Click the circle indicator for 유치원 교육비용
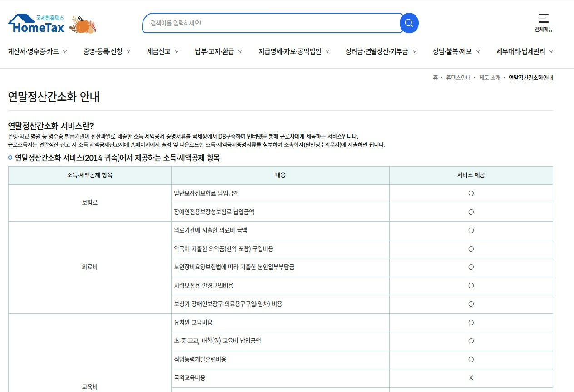The height and width of the screenshot is (392, 574). click(x=471, y=323)
